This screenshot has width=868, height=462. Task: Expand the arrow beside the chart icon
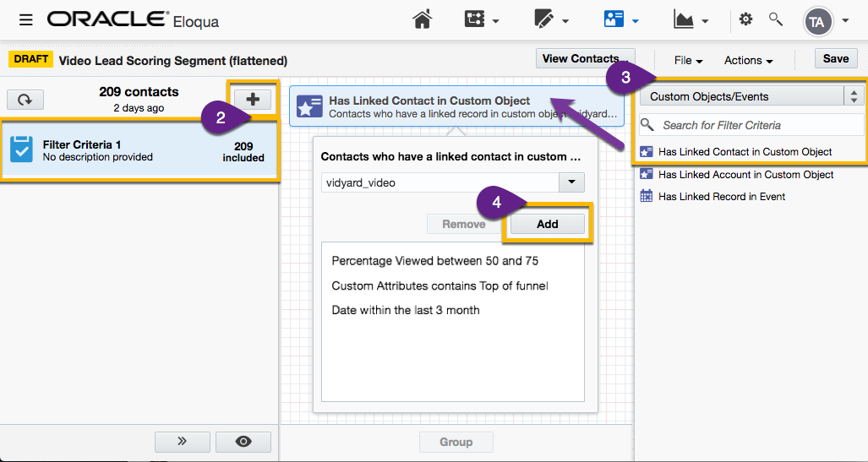coord(705,22)
